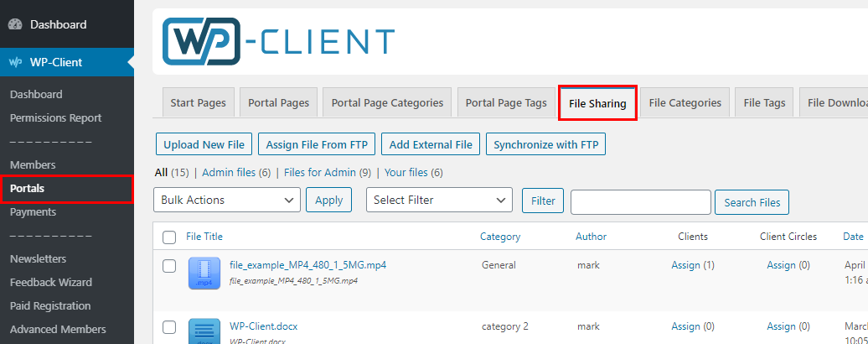Show All files filter link
The height and width of the screenshot is (344, 868).
(161, 173)
